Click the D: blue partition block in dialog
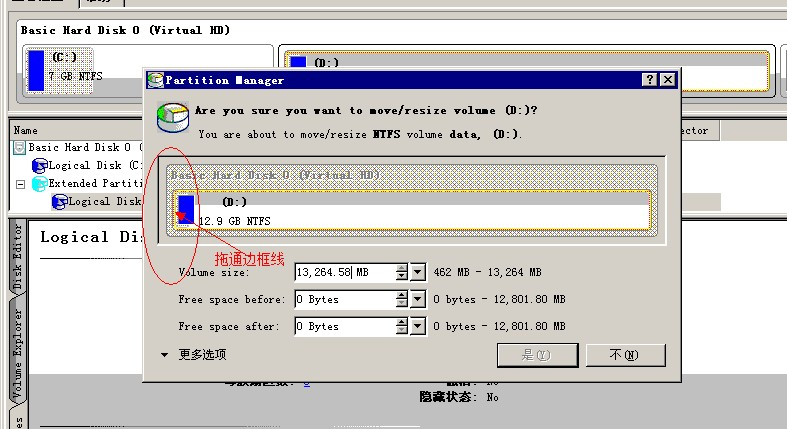 click(186, 210)
